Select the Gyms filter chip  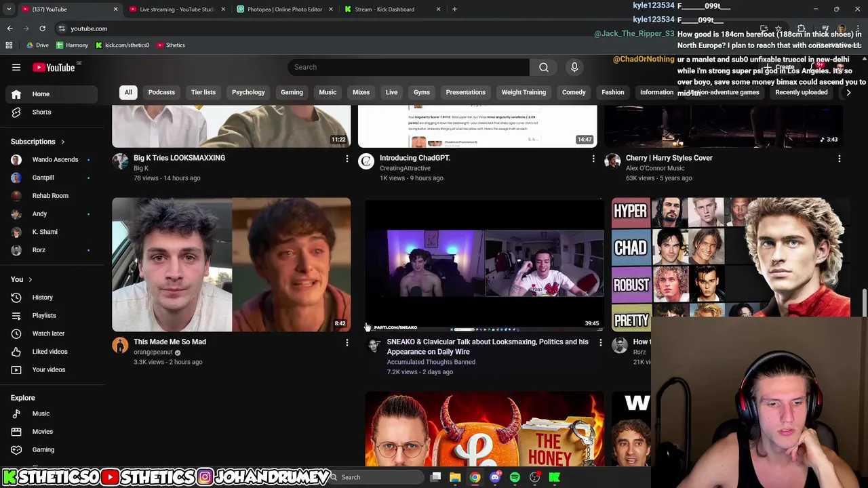click(x=422, y=92)
